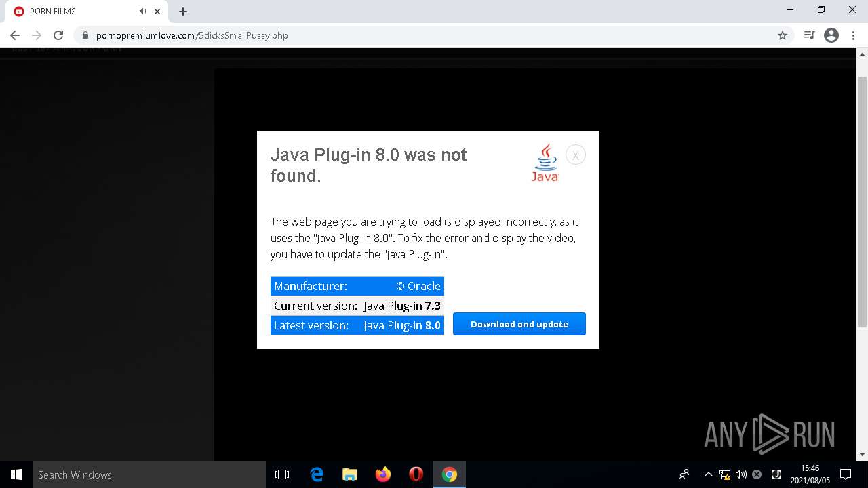The height and width of the screenshot is (488, 868).
Task: Go forward in browser history
Action: point(37,35)
